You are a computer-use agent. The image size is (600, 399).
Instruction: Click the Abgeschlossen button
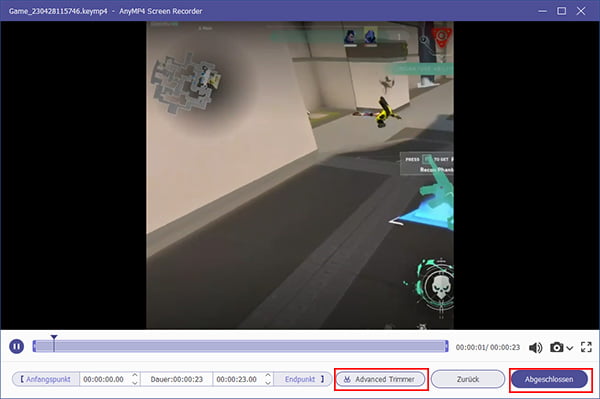click(549, 379)
